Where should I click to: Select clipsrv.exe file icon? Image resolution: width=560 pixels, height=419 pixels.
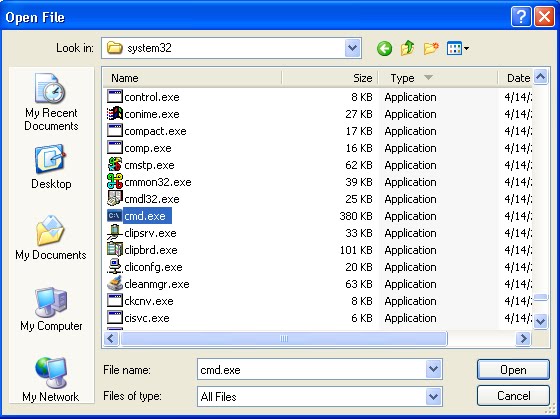tap(115, 233)
